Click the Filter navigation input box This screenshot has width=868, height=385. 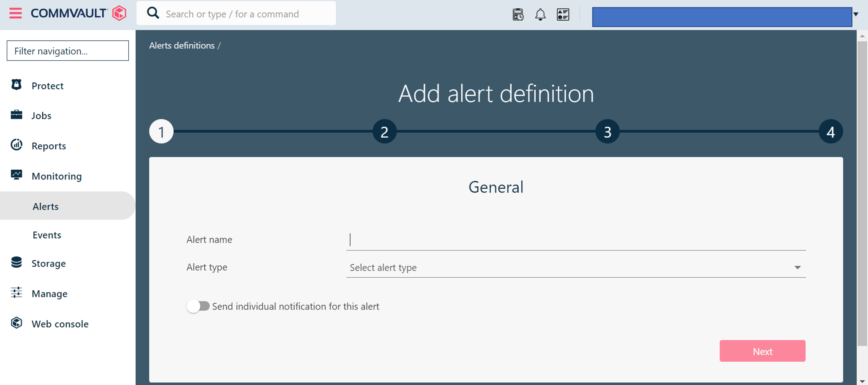coord(68,51)
